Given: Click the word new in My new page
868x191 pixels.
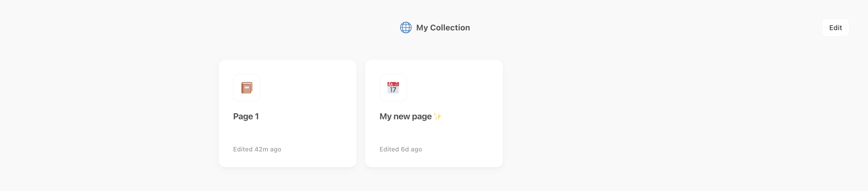Looking at the screenshot, I should 402,116.
